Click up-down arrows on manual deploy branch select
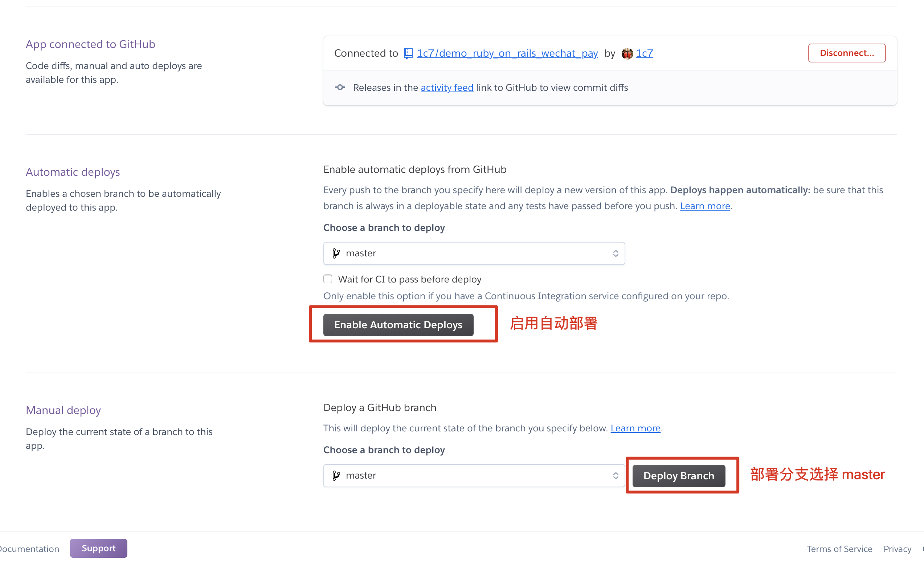 [x=616, y=475]
